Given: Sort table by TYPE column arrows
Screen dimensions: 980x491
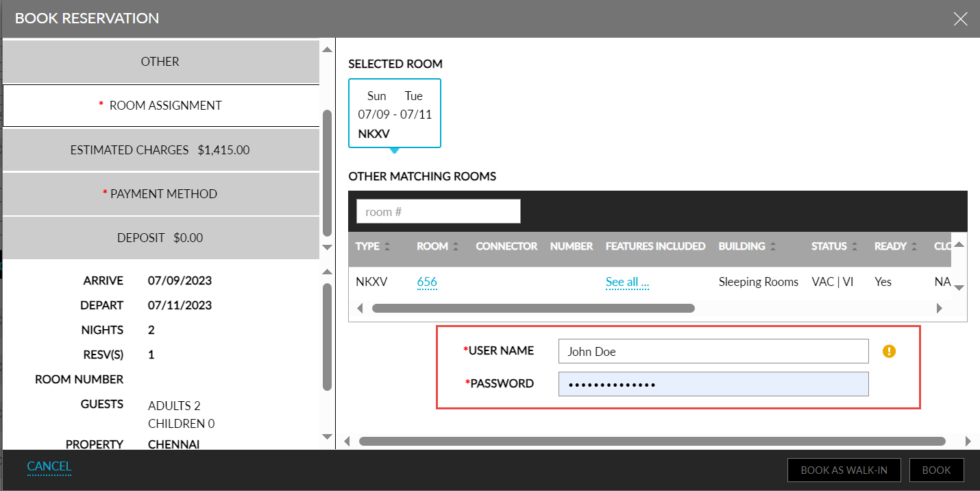Looking at the screenshot, I should (387, 246).
